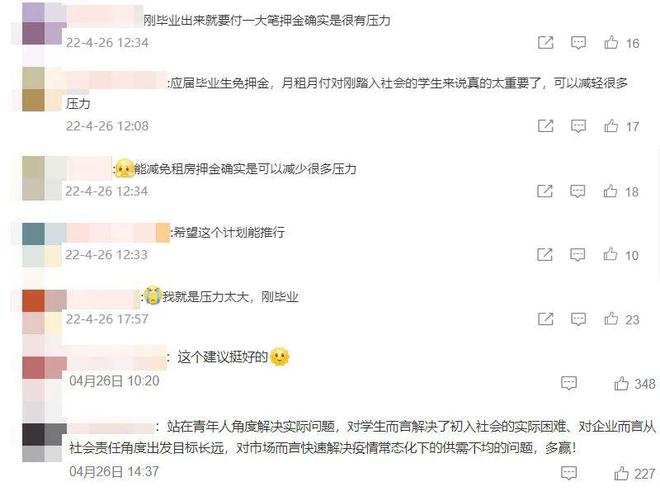Share the comment posted 22-4-26 17:57
660x496 pixels.
[x=545, y=319]
